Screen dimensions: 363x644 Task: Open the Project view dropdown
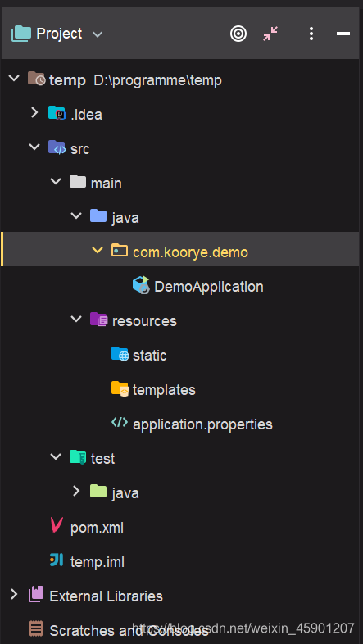[x=98, y=34]
